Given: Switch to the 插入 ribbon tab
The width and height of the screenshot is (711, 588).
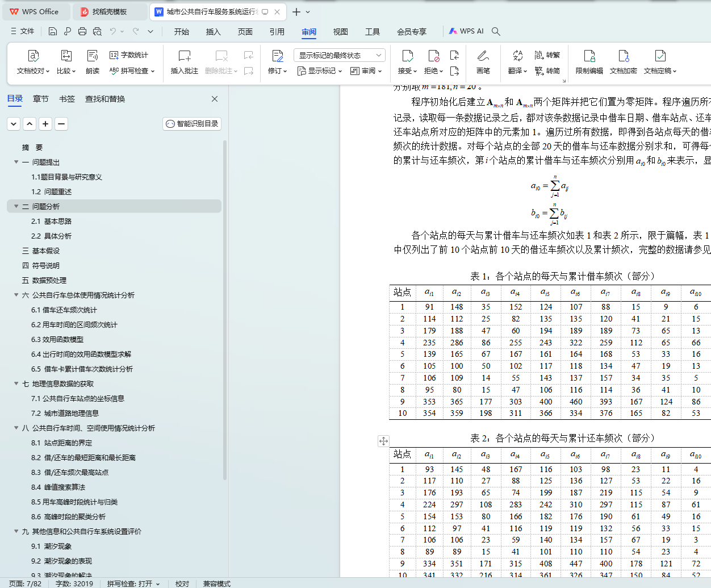Looking at the screenshot, I should (214, 32).
